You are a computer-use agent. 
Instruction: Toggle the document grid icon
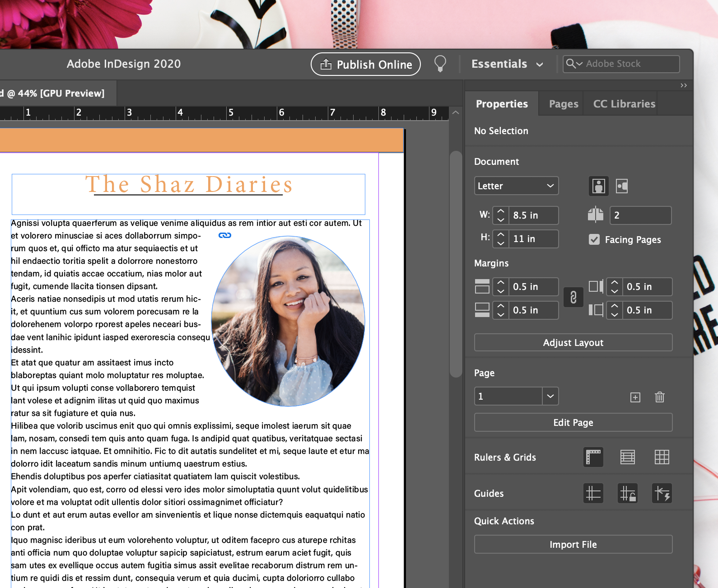pos(662,457)
